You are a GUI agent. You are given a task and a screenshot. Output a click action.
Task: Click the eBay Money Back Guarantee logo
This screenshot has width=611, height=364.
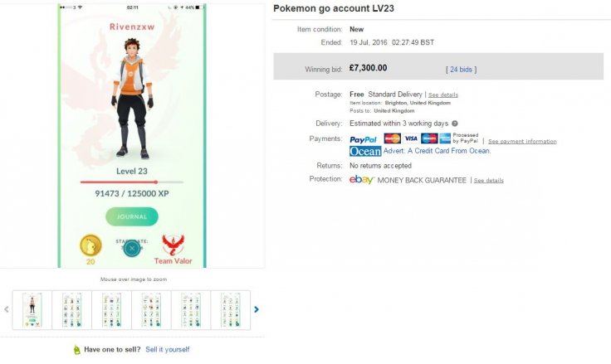click(x=362, y=179)
